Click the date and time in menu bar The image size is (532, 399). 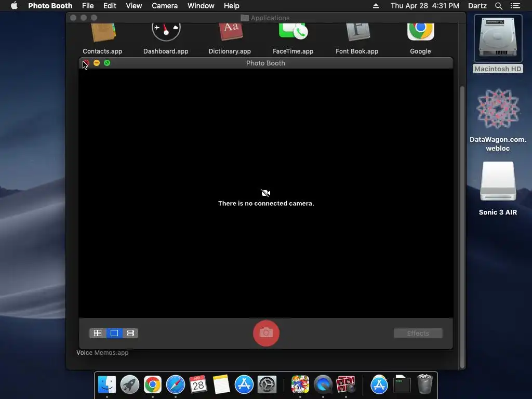(425, 6)
